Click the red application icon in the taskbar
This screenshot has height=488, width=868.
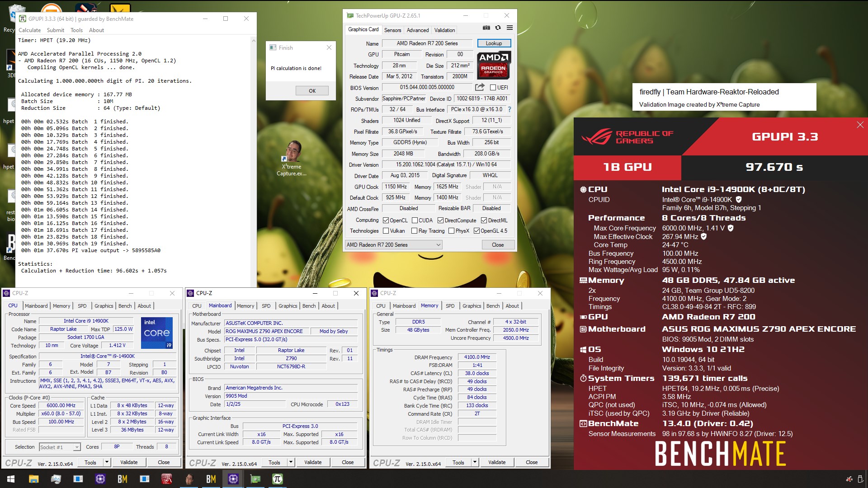point(166,479)
